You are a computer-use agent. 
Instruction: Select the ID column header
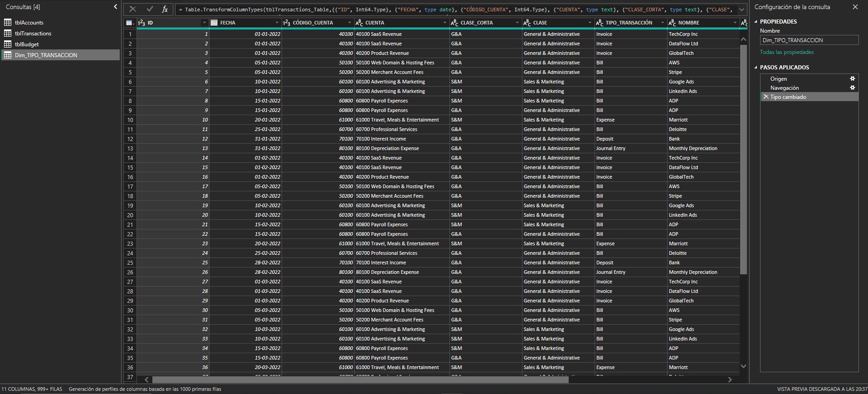[x=173, y=23]
